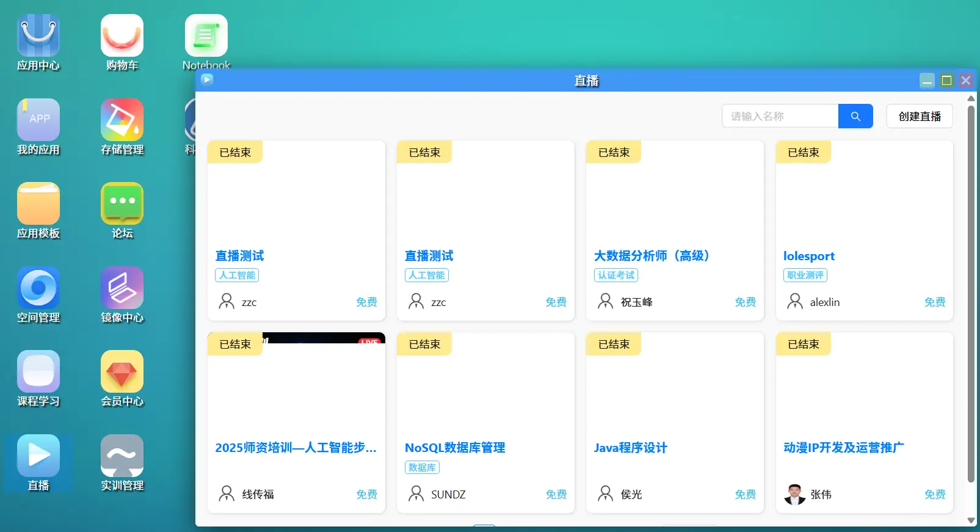Open the 论坛 forum icon
The height and width of the screenshot is (532, 980).
(x=122, y=204)
